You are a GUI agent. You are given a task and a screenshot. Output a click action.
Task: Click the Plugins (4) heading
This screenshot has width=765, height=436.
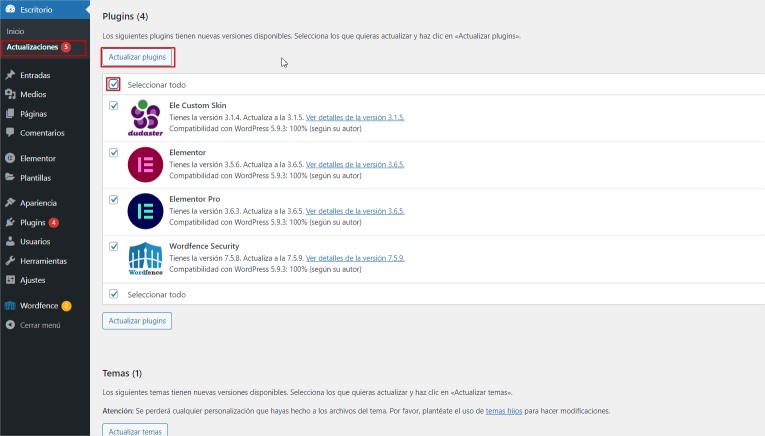125,17
